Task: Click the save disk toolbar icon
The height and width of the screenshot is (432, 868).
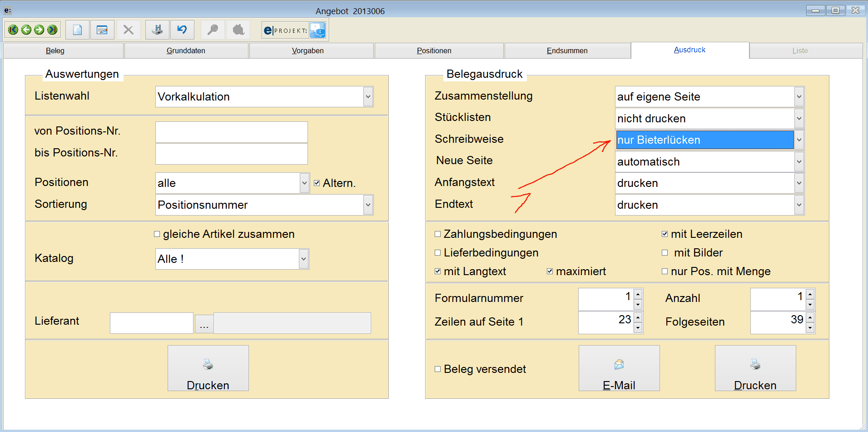Action: (157, 30)
